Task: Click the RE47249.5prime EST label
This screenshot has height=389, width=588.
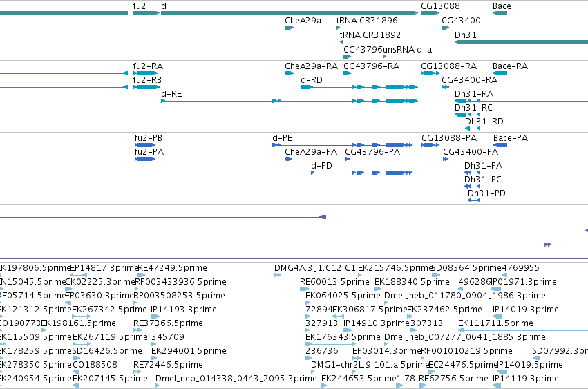Action: [x=172, y=268]
